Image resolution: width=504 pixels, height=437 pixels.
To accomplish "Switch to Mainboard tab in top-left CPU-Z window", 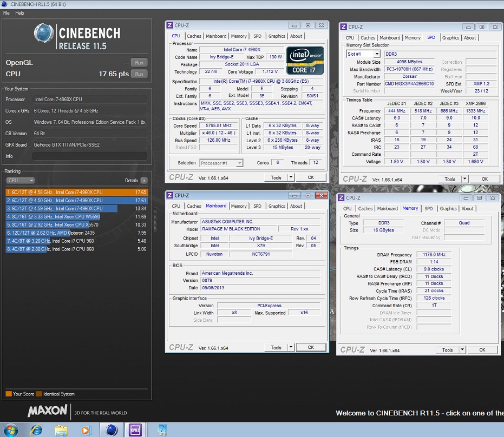I will click(x=216, y=36).
